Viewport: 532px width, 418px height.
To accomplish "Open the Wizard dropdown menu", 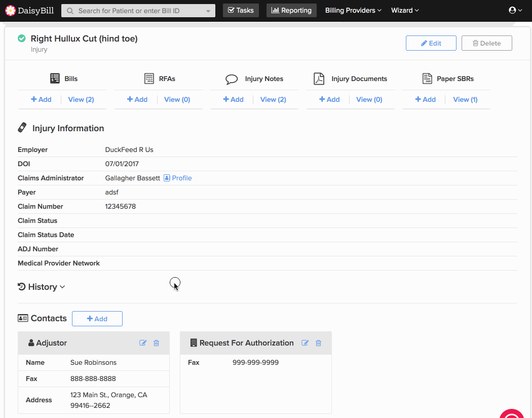I will pos(405,11).
